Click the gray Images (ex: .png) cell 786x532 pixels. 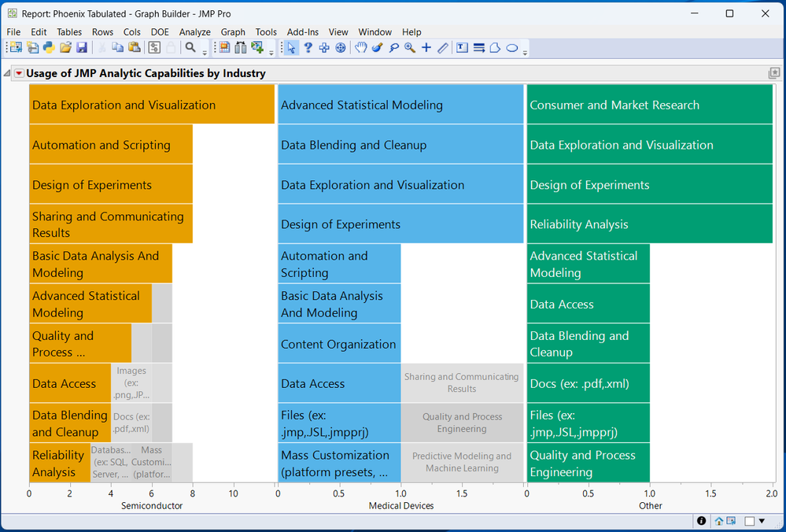[131, 383]
